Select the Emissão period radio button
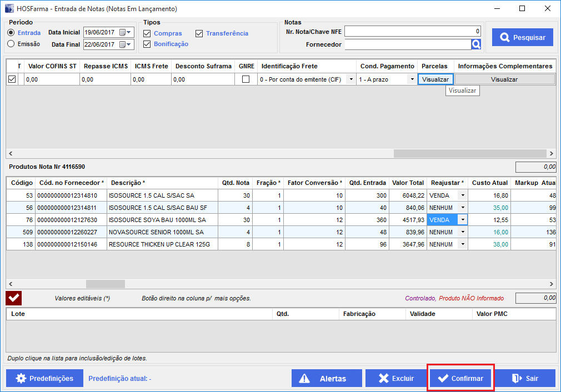The image size is (561, 392). click(11, 44)
